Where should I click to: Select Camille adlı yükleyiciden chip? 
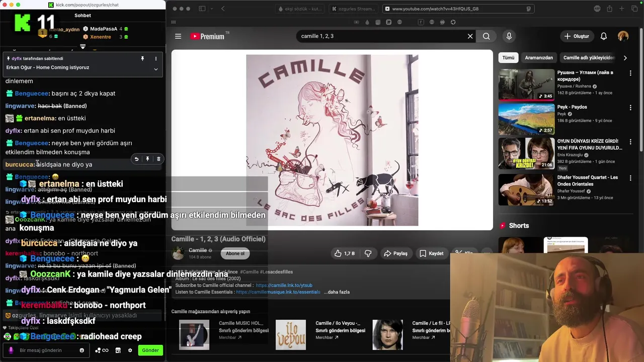click(x=589, y=58)
